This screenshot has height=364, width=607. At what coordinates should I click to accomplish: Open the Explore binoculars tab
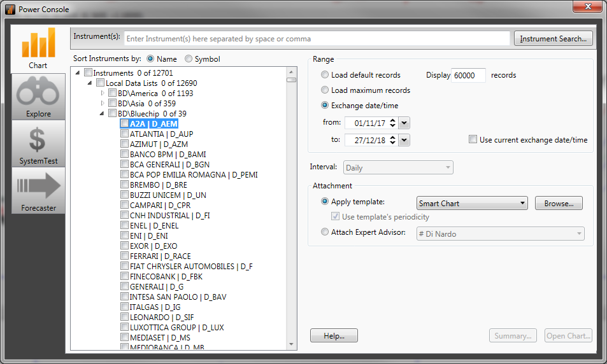38,97
